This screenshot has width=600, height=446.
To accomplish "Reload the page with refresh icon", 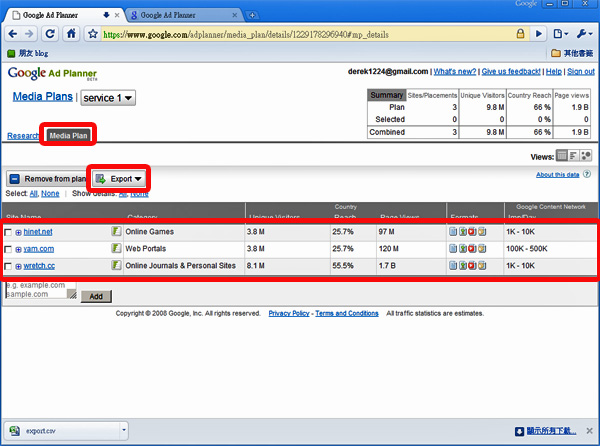I will point(50,34).
